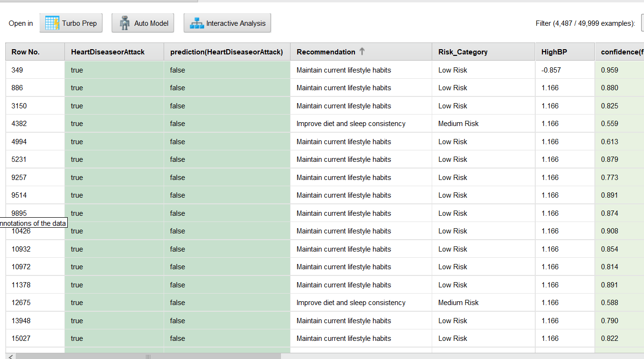Toggle the Recommendation column sort arrow
Image resolution: width=644 pixels, height=359 pixels.
coord(362,52)
